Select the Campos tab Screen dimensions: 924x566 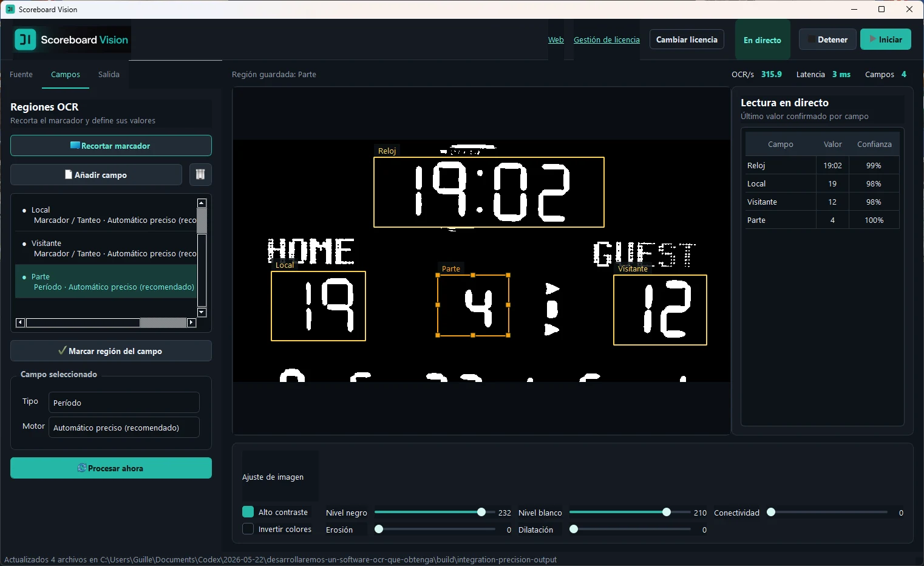point(66,74)
